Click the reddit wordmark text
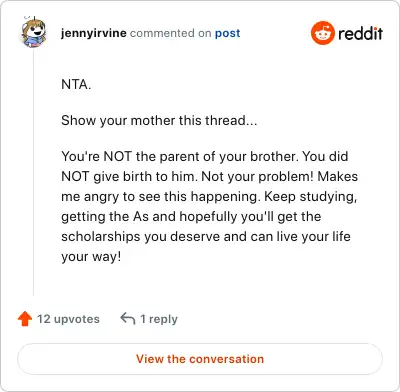This screenshot has height=392, width=400. pos(360,33)
